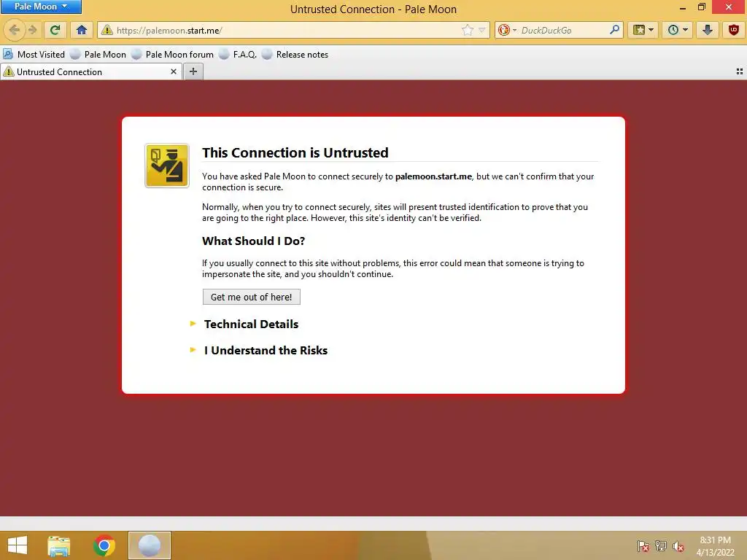Launch Google Chrome from the taskbar
Viewport: 747px width, 560px height.
[104, 545]
